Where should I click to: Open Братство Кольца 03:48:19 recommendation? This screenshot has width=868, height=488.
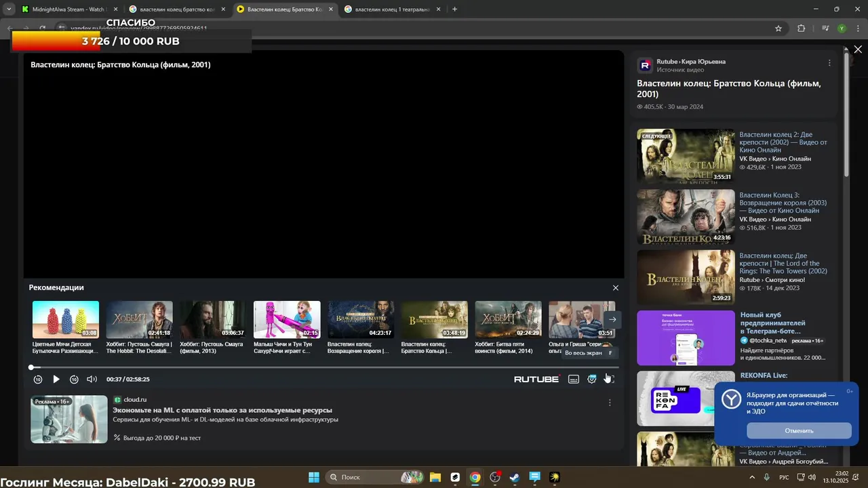click(435, 320)
